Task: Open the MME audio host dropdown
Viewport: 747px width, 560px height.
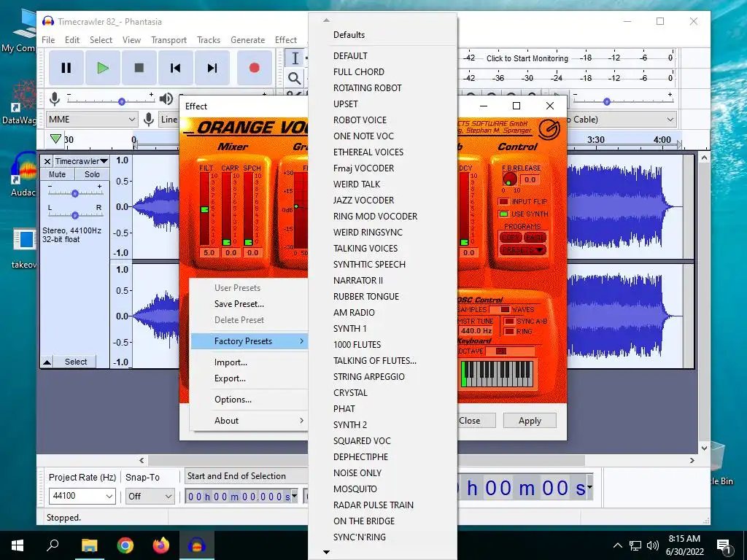Action: pos(92,120)
